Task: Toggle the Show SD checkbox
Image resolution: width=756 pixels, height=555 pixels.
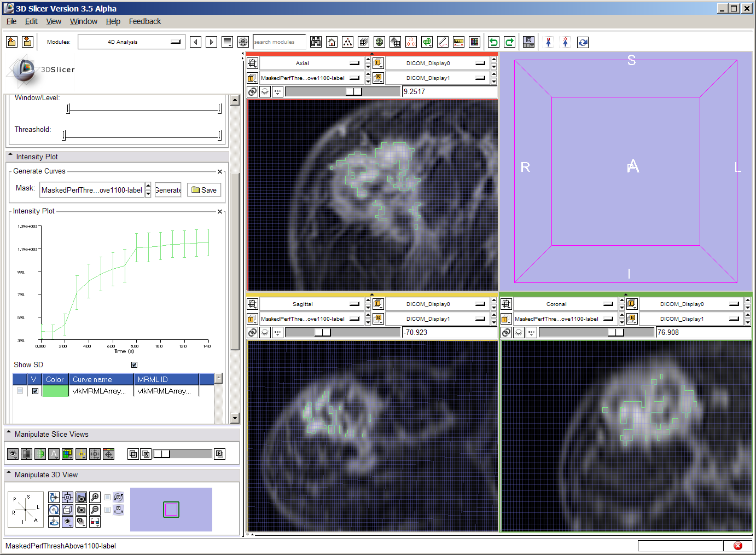Action: (134, 365)
